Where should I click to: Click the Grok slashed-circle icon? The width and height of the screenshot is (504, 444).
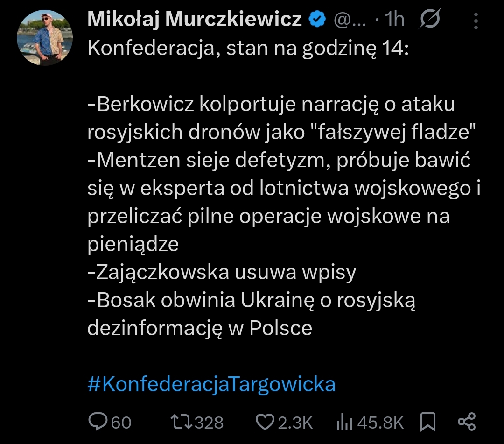[x=428, y=20]
